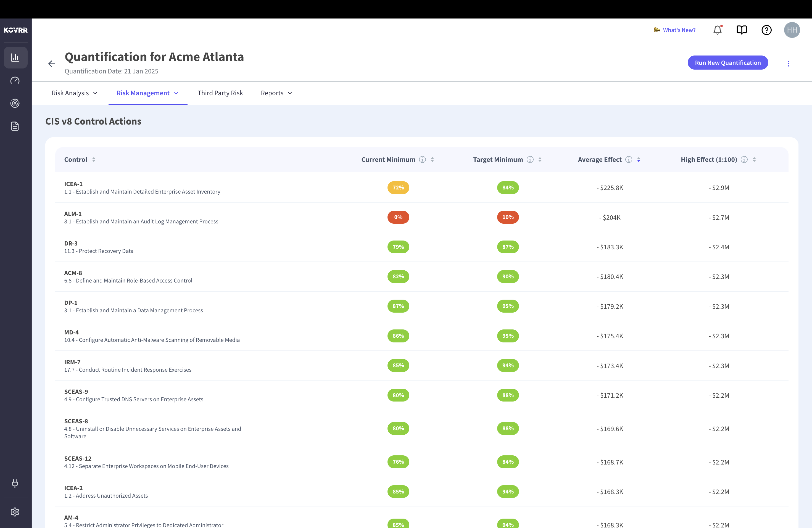Screen dimensions: 812x528
Task: Open the plug integrations sidebar icon
Action: pos(15,483)
